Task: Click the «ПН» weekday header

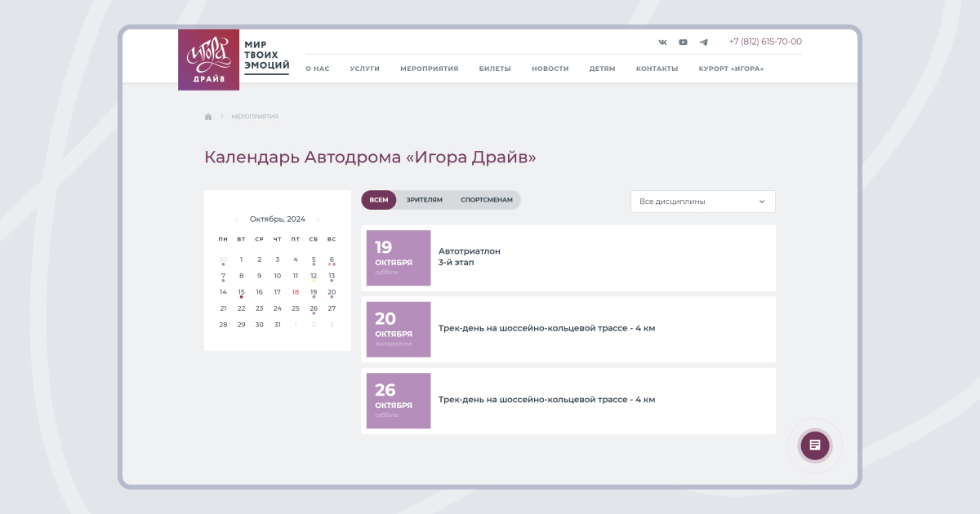Action: 223,239
